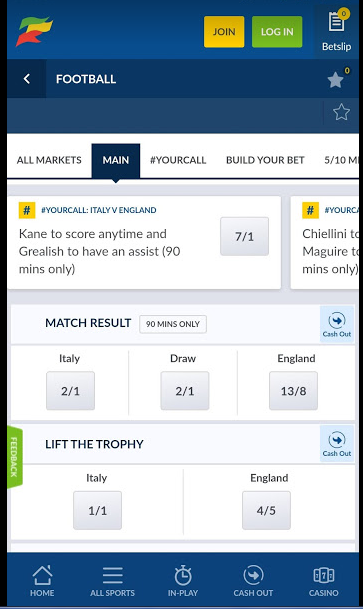Toggle the outlined star favourite for this match
The width and height of the screenshot is (363, 609).
341,113
